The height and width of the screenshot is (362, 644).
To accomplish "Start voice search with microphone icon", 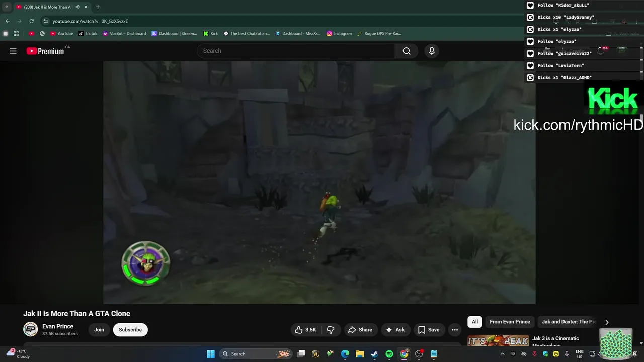I will 431,51.
